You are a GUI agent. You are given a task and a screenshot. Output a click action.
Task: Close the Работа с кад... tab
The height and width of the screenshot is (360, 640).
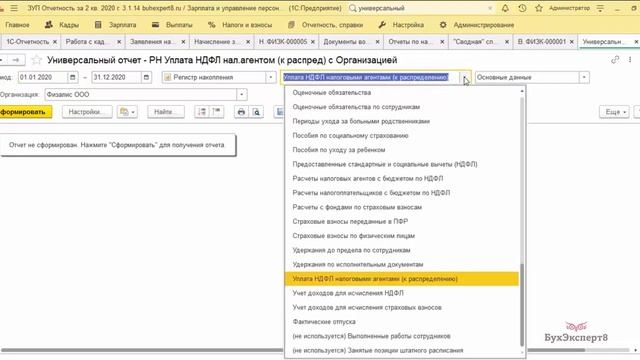[x=119, y=42]
